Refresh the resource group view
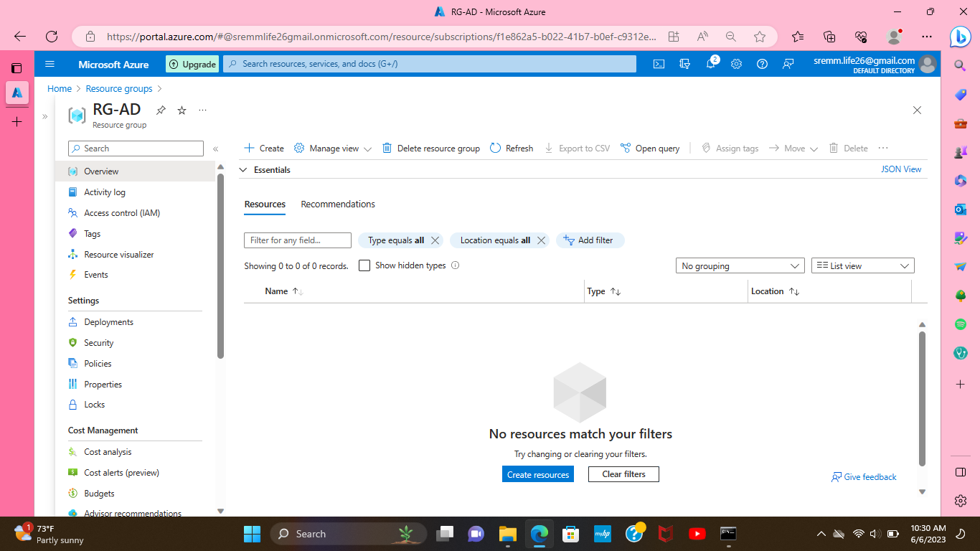Screen dimensions: 980x551 (x=511, y=148)
